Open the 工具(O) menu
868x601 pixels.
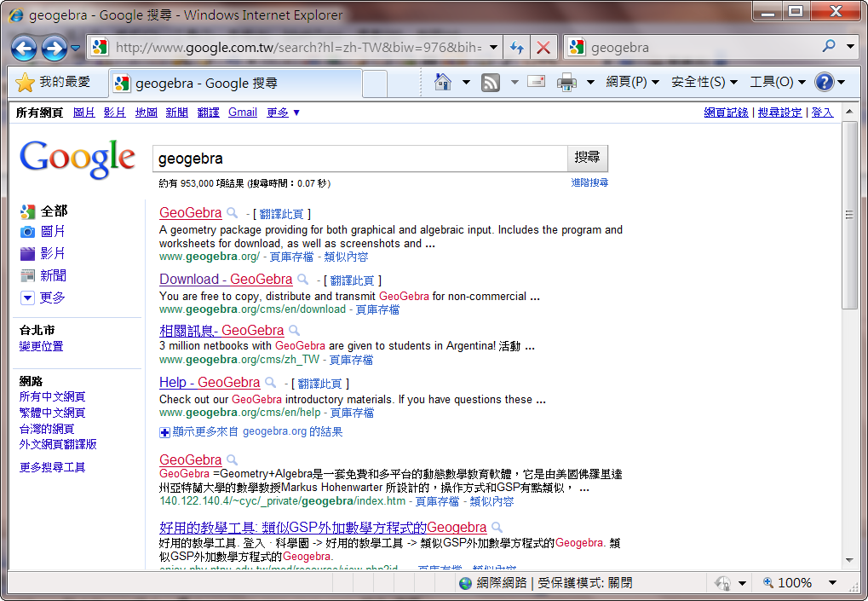[777, 83]
